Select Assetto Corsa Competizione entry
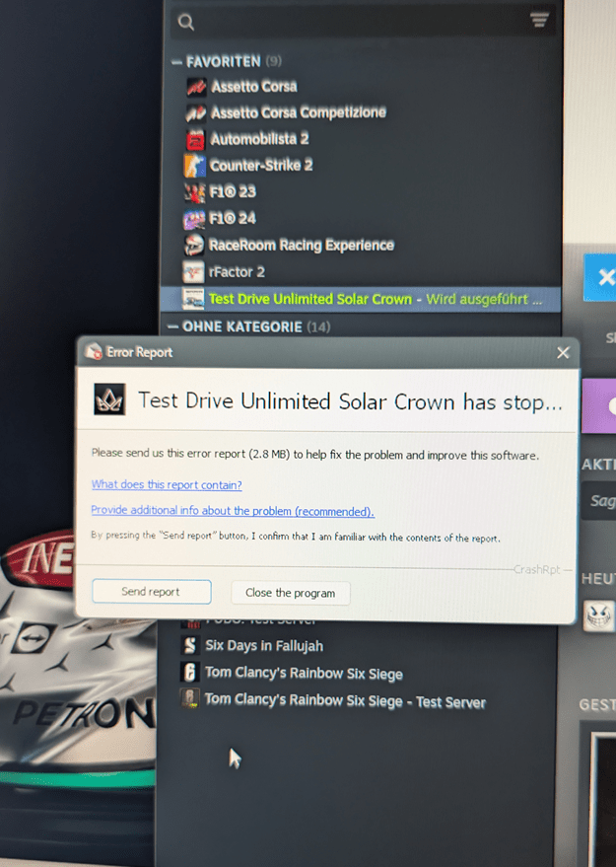The height and width of the screenshot is (867, 616). [x=299, y=112]
